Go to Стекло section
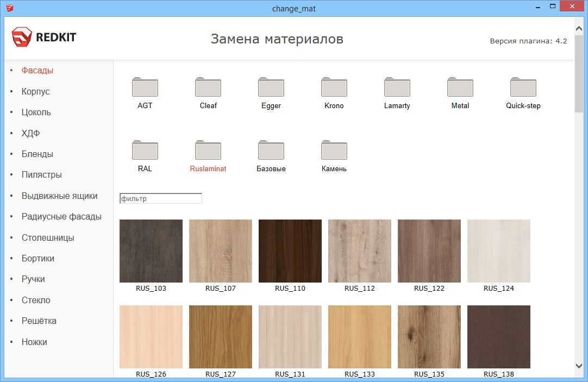588x382 pixels. [36, 300]
